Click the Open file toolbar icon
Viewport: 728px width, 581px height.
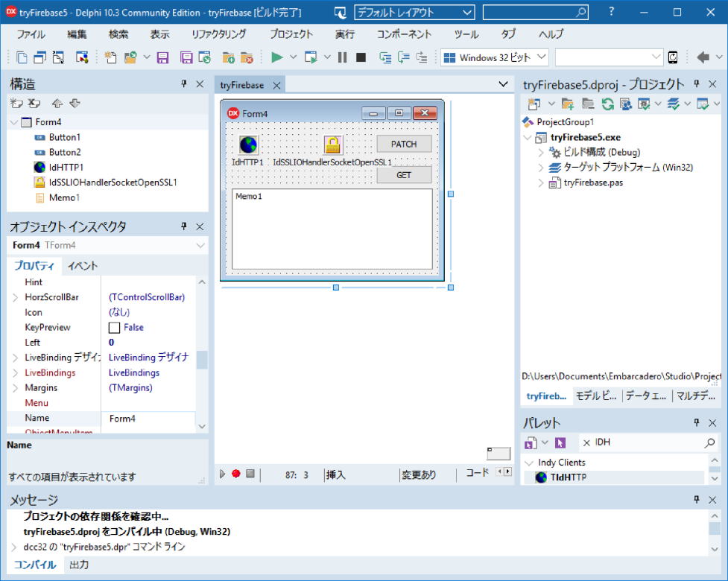pyautogui.click(x=130, y=57)
